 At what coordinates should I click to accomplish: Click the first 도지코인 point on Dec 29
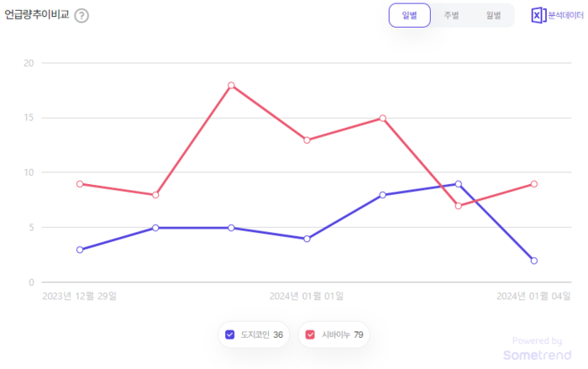point(80,250)
